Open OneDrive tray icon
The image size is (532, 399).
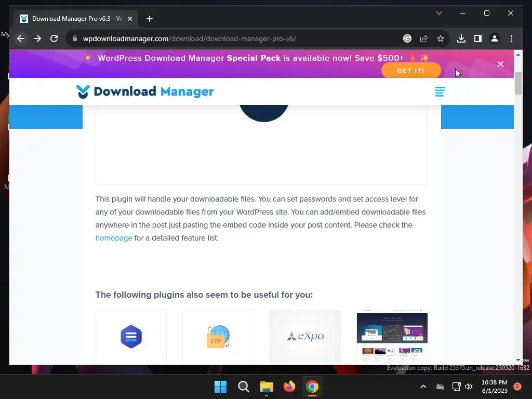click(440, 387)
